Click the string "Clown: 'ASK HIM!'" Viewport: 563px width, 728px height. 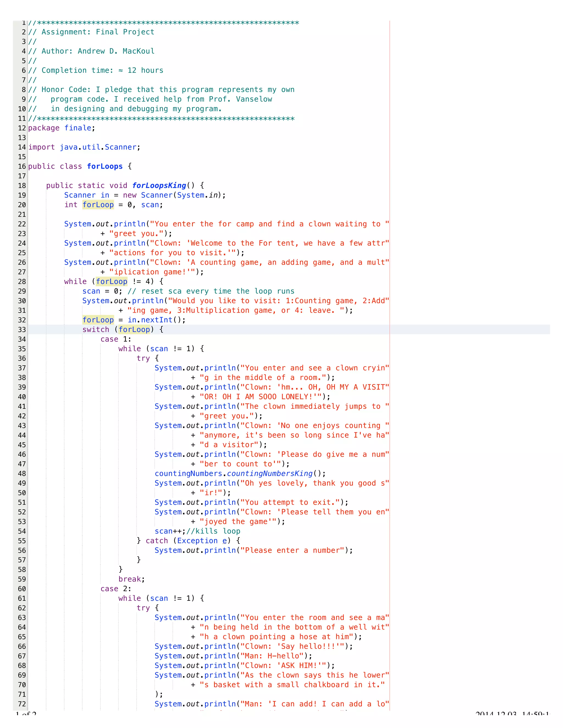283,666
